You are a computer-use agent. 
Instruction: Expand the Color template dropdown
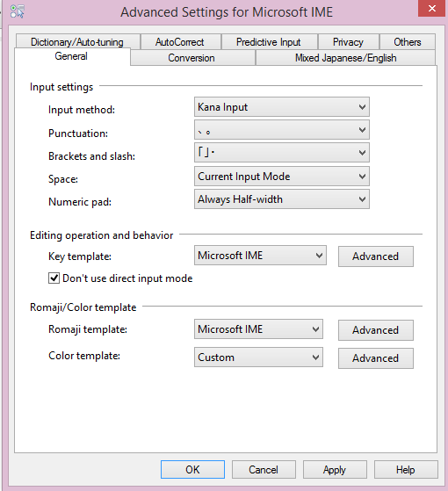[258, 357]
